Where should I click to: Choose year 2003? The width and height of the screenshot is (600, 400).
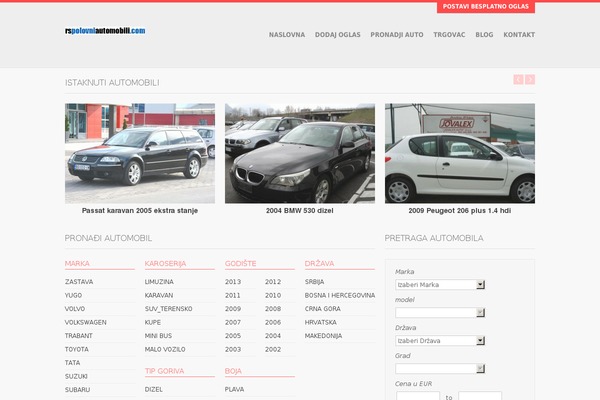pos(233,349)
